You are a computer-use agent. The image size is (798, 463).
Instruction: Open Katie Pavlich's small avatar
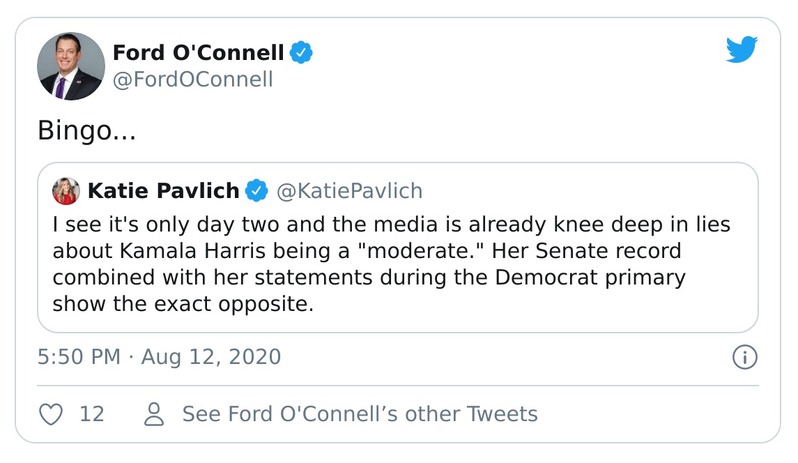pyautogui.click(x=66, y=190)
